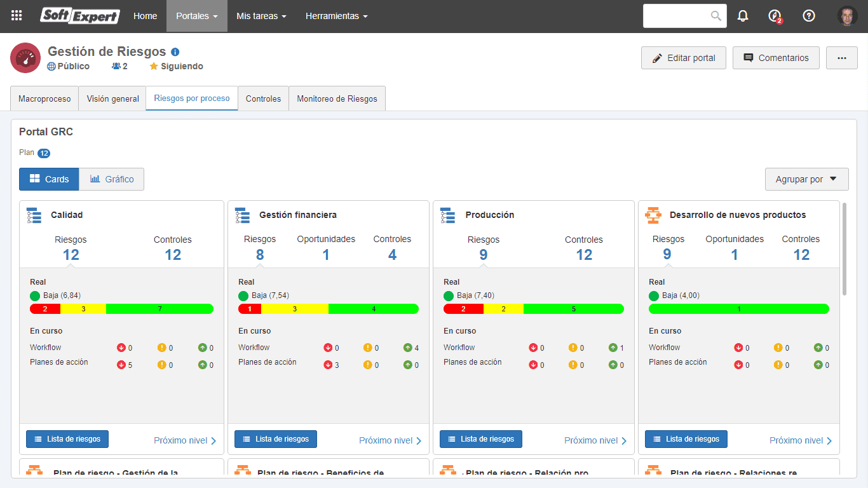Click the compass icon with red badge
Viewport: 868px width, 488px height.
point(775,16)
